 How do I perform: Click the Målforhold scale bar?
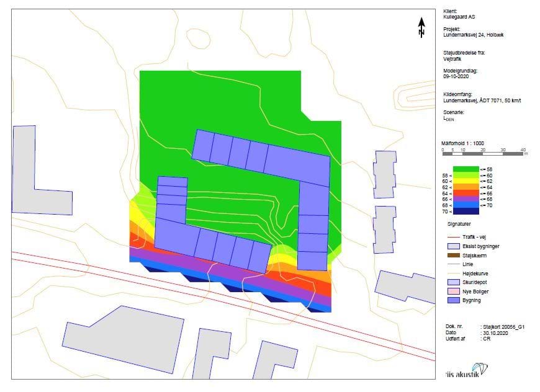tap(484, 154)
